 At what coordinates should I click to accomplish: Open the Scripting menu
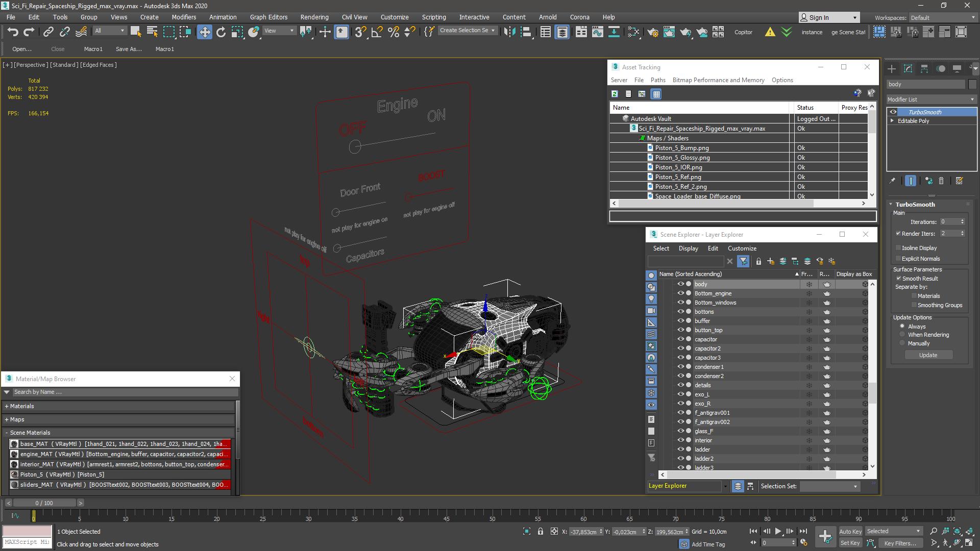coord(434,17)
